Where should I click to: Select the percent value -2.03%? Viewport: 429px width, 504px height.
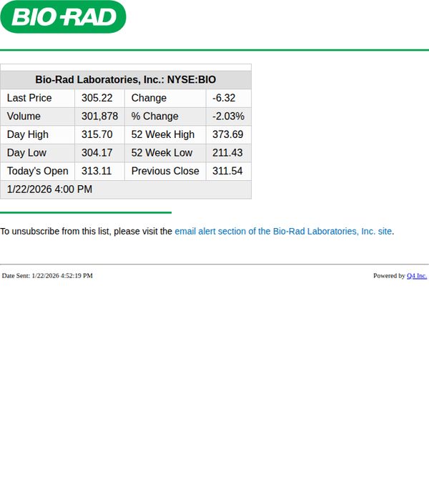(228, 116)
